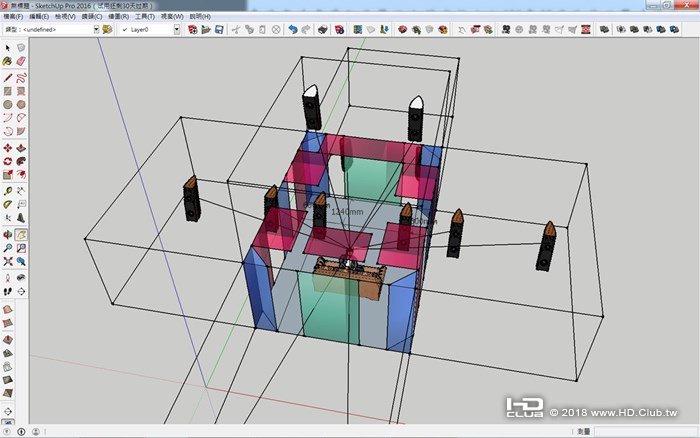This screenshot has width=700, height=438.
Task: Pick the Protractor tool
Action: point(8,204)
